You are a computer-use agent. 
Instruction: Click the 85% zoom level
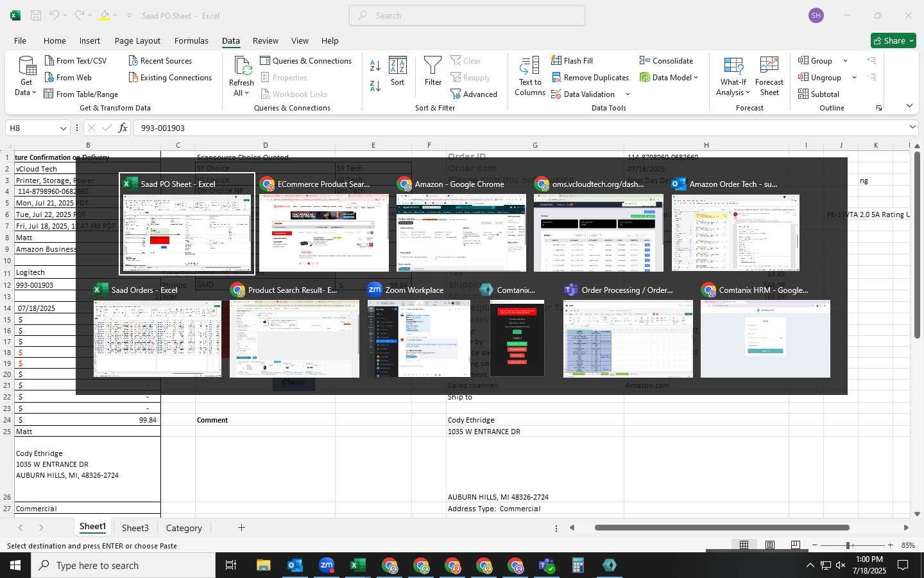click(x=908, y=545)
